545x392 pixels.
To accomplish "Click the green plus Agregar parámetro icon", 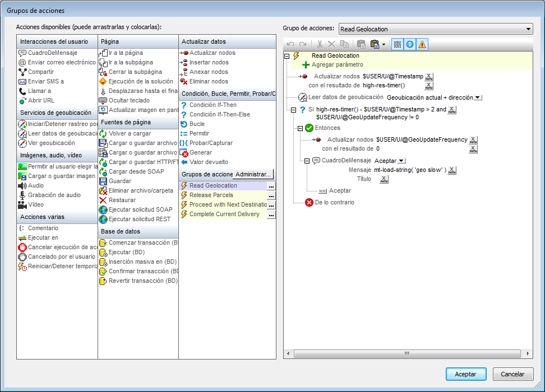I will (x=306, y=65).
